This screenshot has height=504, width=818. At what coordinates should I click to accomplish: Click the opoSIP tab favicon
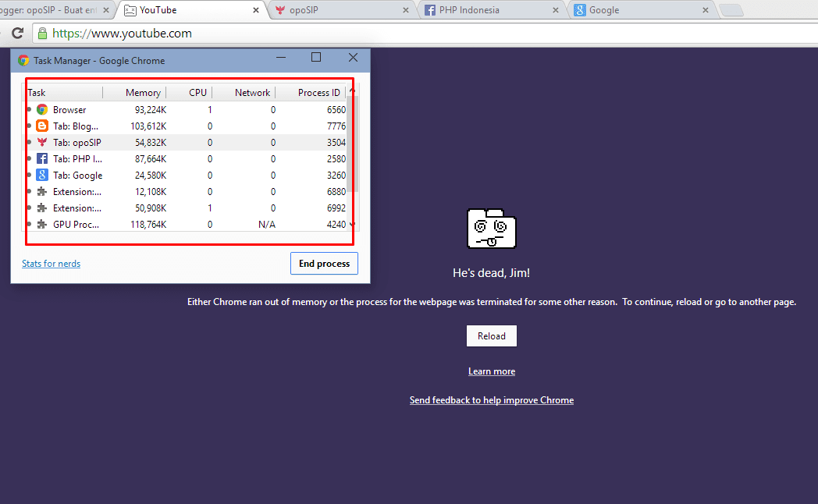pos(280,10)
